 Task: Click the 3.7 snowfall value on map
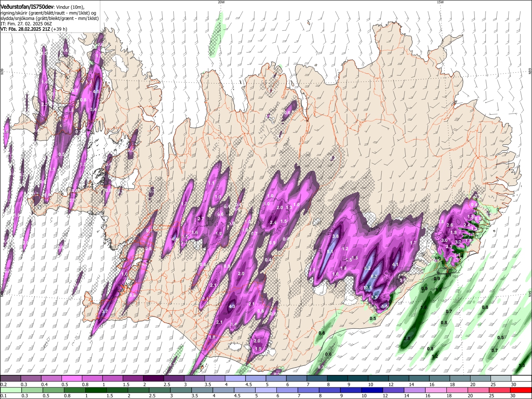[x=105, y=312]
